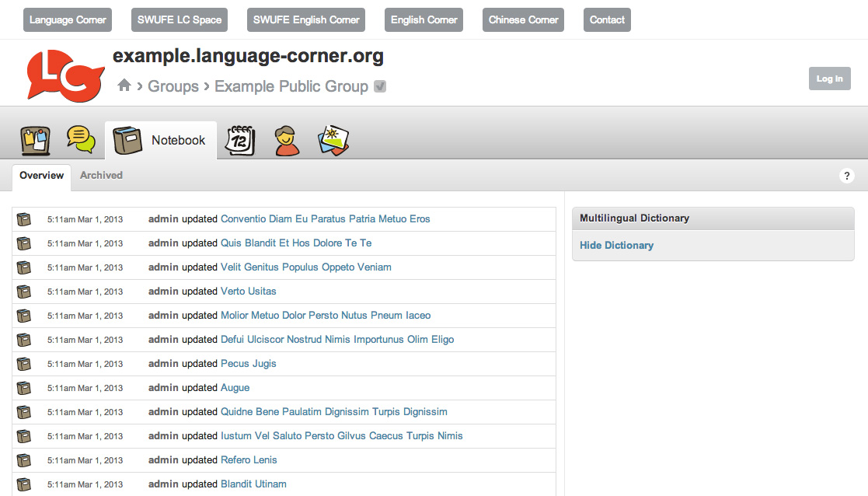
Task: Click Hide Dictionary toggle link
Action: click(616, 245)
